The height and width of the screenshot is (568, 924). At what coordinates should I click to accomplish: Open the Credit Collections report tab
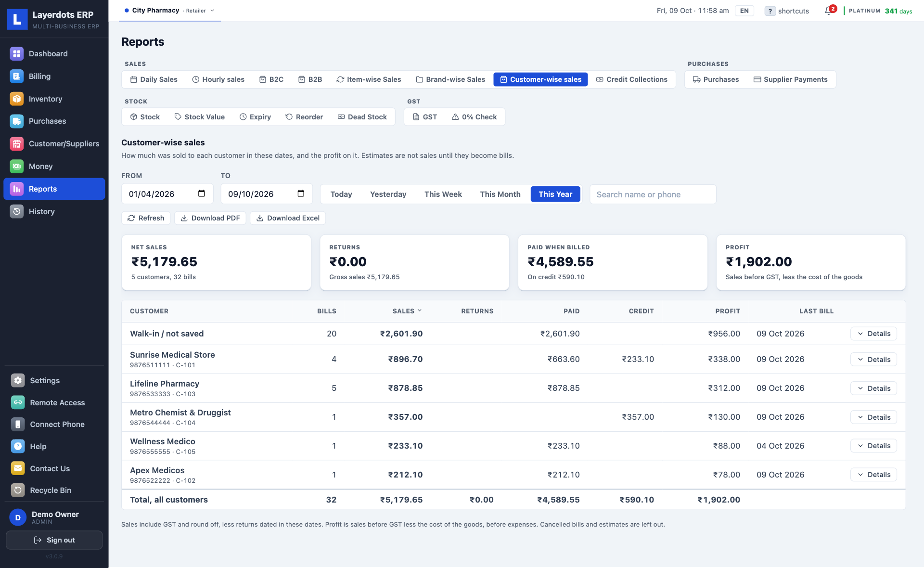pyautogui.click(x=632, y=79)
